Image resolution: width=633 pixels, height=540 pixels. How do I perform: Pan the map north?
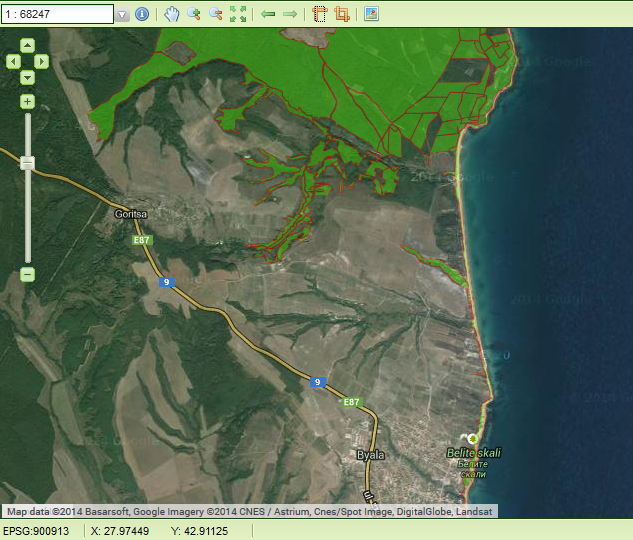(x=27, y=45)
